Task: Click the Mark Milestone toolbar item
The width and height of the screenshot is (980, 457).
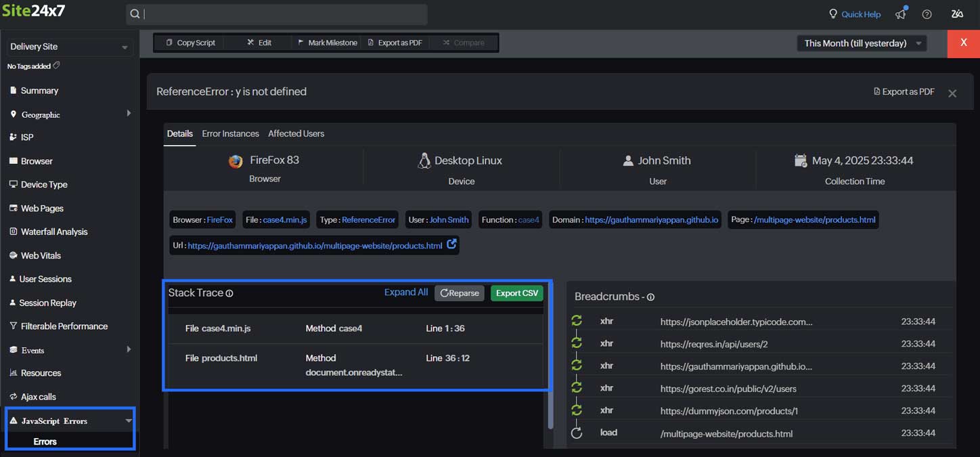Action: click(x=328, y=43)
